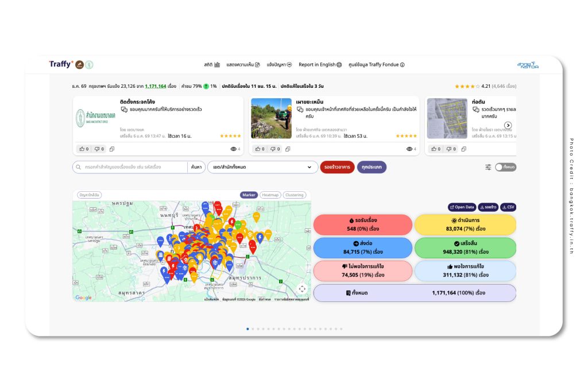This screenshot has height=392, width=588.
Task: Switch map view to Heatmap
Action: tap(270, 195)
